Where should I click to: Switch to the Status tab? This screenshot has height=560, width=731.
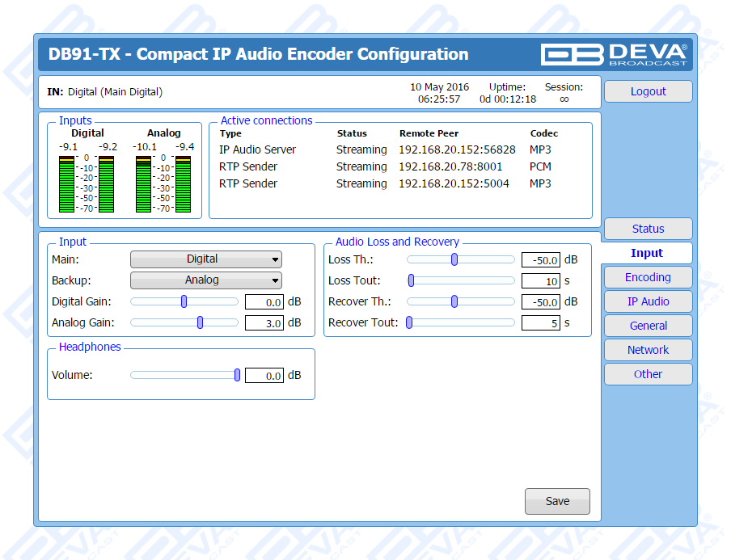point(648,229)
